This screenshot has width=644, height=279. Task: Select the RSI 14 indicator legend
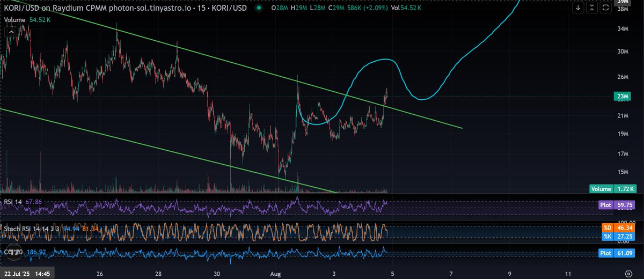(13, 202)
